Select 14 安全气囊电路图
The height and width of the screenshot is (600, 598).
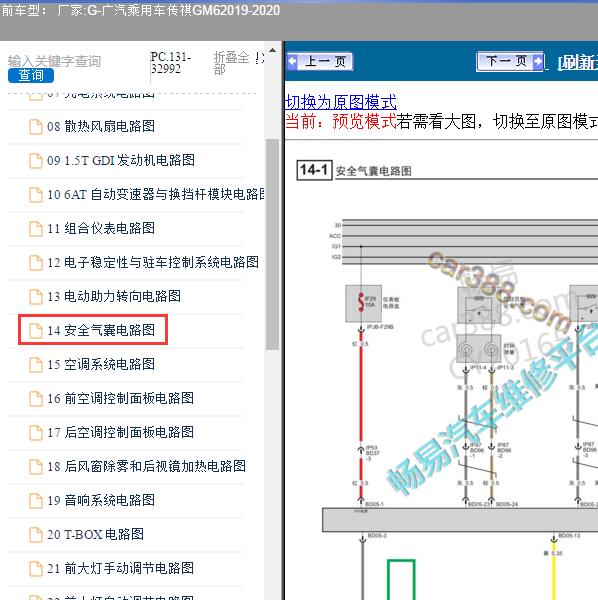point(101,330)
